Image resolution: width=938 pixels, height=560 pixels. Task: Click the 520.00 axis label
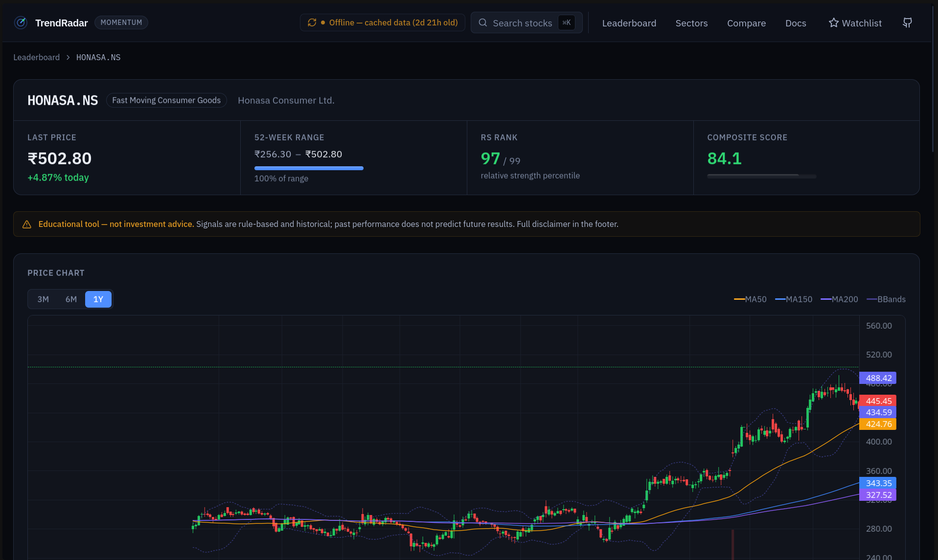[x=879, y=355]
